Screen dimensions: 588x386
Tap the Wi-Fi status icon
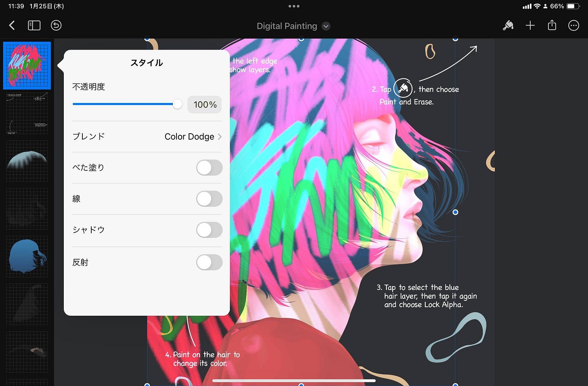[x=537, y=6]
